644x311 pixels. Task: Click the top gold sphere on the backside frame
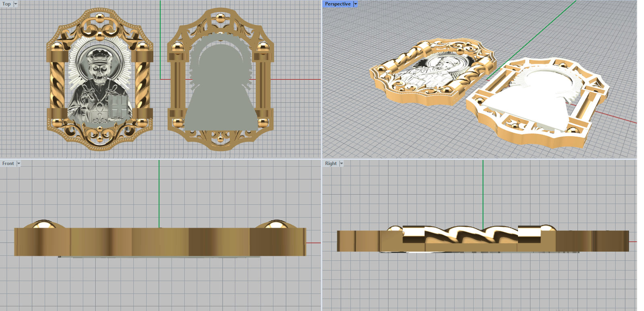(x=220, y=19)
